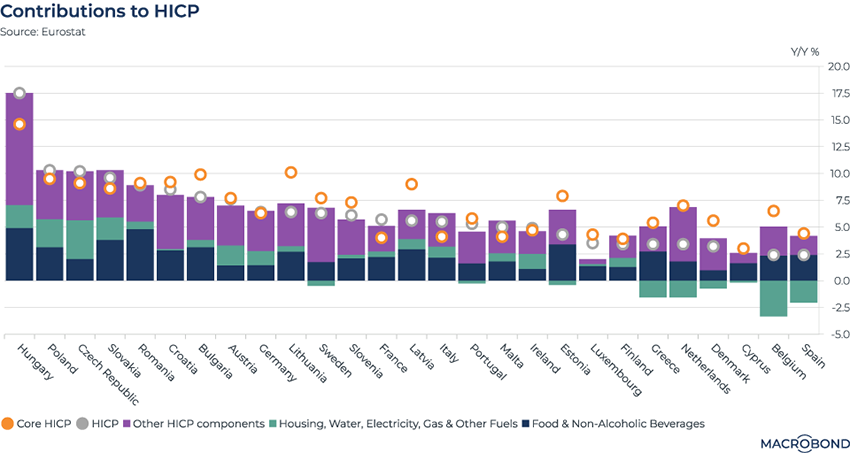Viewport: 850px width, 453px height.
Task: Click the Core HICP orange legend marker
Action: (8, 423)
